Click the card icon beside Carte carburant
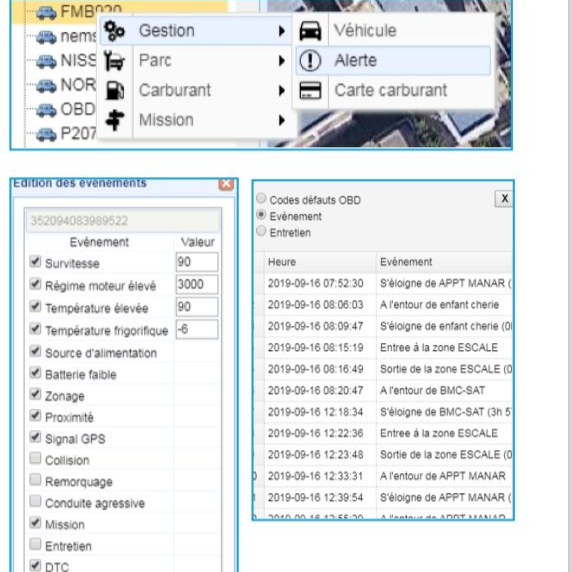Screen dimensions: 572x572 [x=310, y=90]
